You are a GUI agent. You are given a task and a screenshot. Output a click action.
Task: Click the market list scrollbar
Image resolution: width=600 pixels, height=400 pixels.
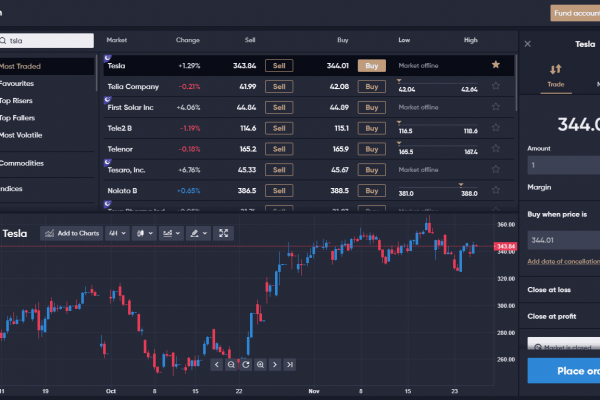517,82
